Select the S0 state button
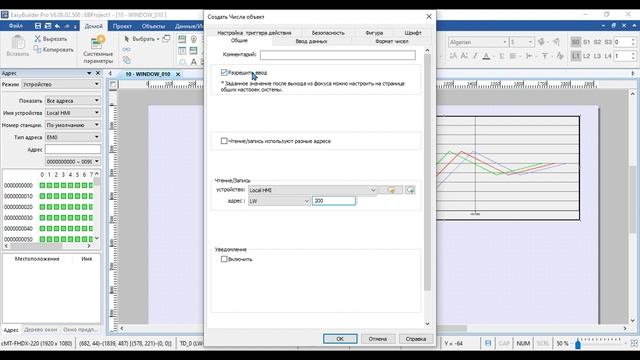The width and height of the screenshot is (640, 360). [576, 42]
